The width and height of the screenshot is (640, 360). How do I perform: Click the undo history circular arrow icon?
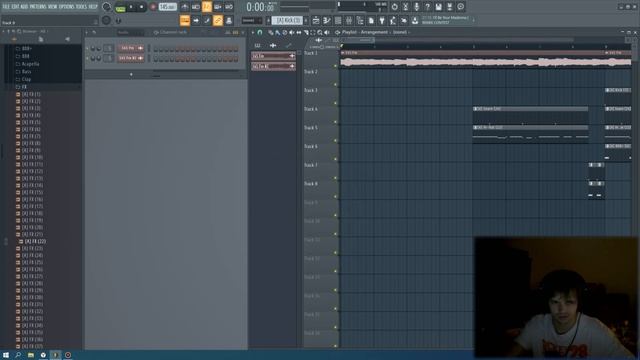[x=394, y=7]
